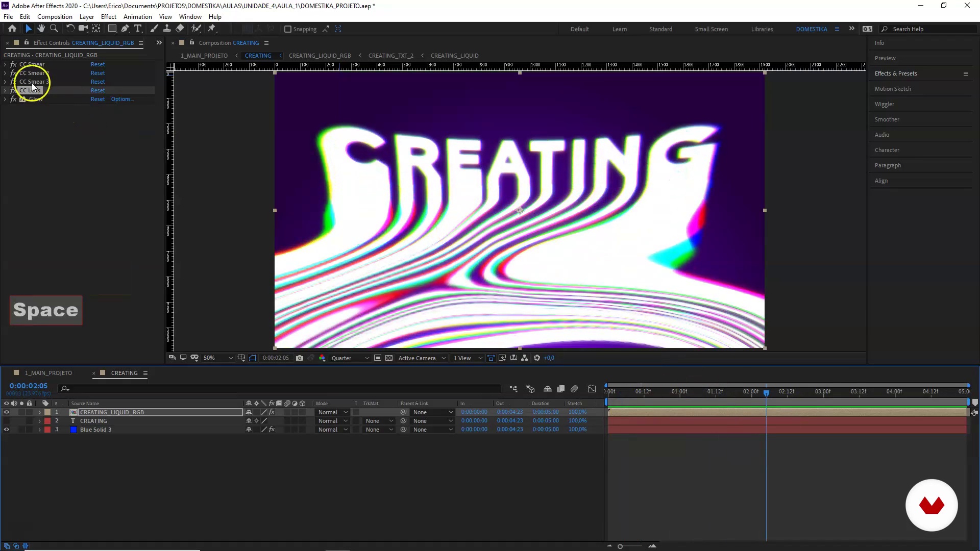Click the Blue Solid 3 color swatch
980x551 pixels.
(x=73, y=430)
